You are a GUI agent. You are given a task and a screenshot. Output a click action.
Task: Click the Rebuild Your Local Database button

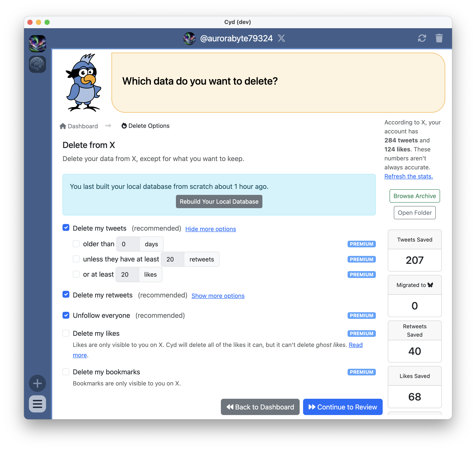click(219, 202)
